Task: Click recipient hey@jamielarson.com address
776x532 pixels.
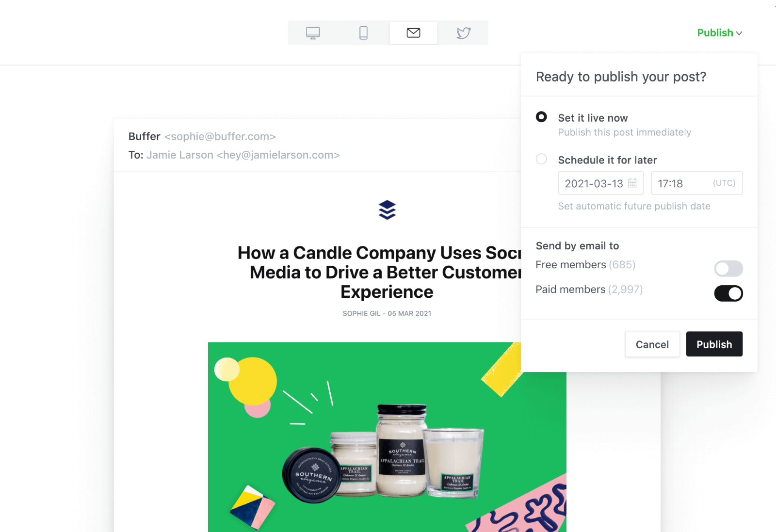Action: point(278,155)
